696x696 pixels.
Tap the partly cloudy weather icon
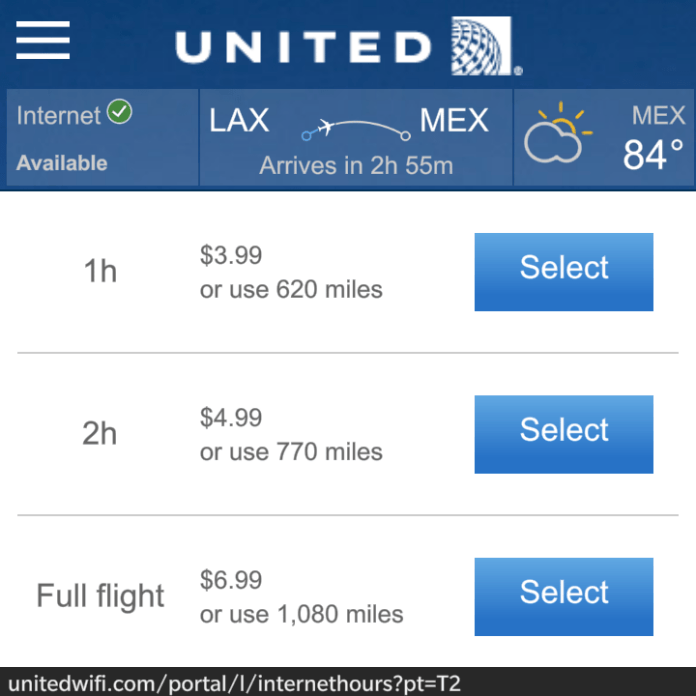coord(558,133)
